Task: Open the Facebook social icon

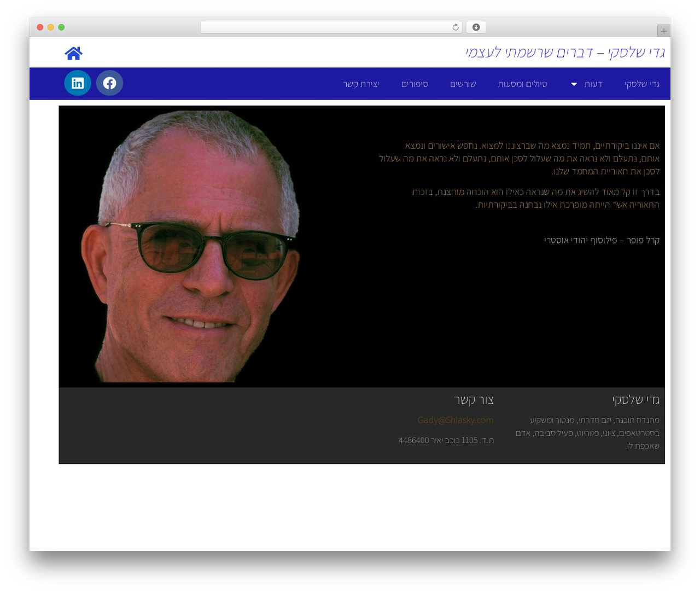Action: 109,83
